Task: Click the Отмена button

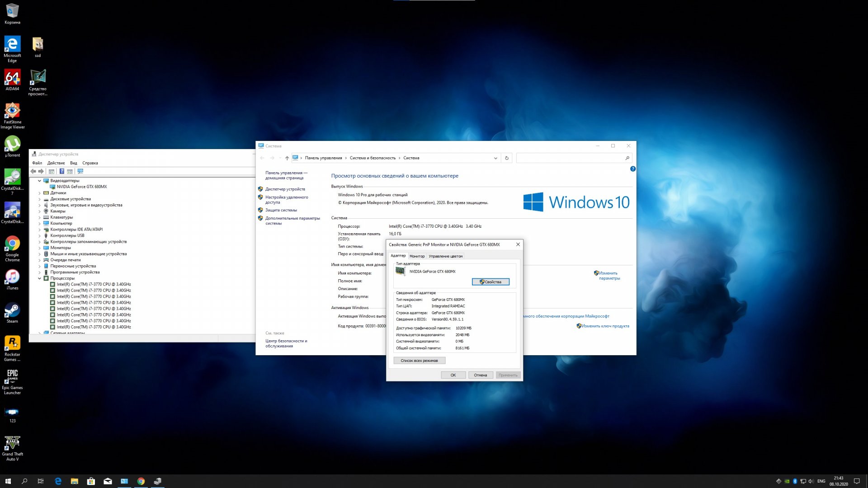Action: [x=480, y=375]
